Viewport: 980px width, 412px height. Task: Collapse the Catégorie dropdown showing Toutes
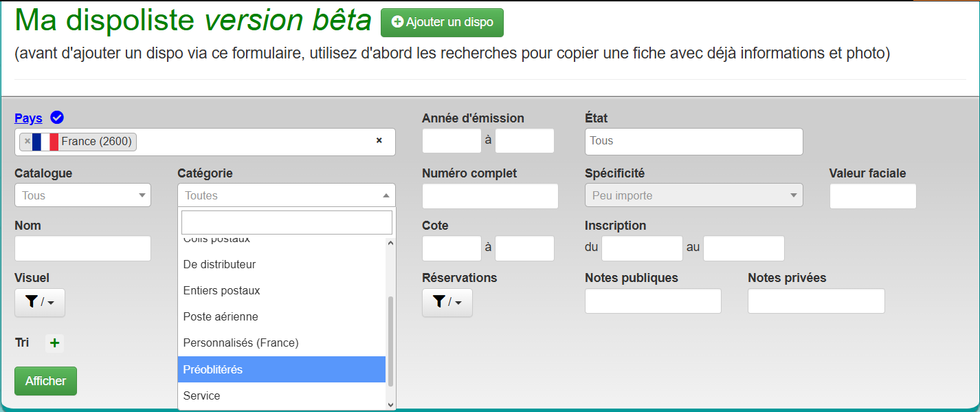click(286, 195)
